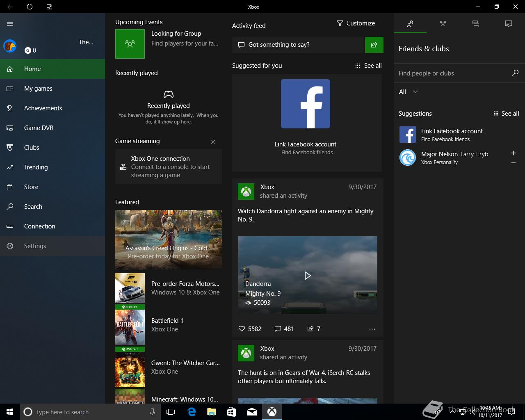Click Link Facebook account text in feed card
Viewport: 525px width, 420px height.
click(x=306, y=144)
